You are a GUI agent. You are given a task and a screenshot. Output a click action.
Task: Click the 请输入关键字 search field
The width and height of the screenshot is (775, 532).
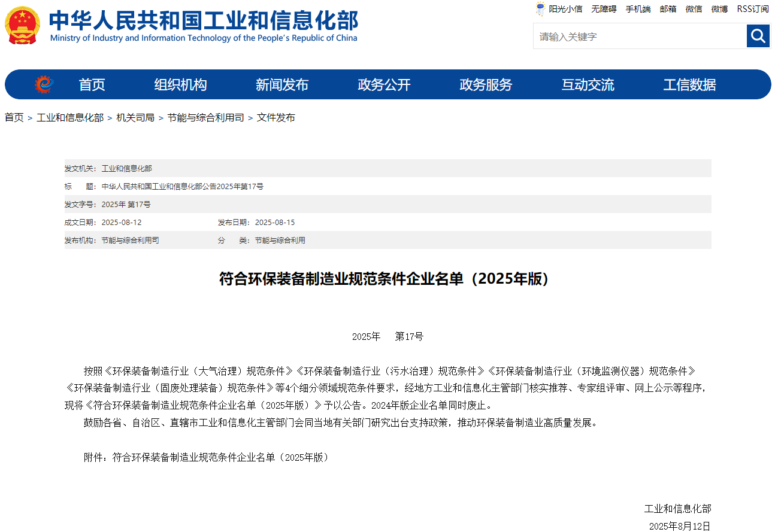(640, 36)
